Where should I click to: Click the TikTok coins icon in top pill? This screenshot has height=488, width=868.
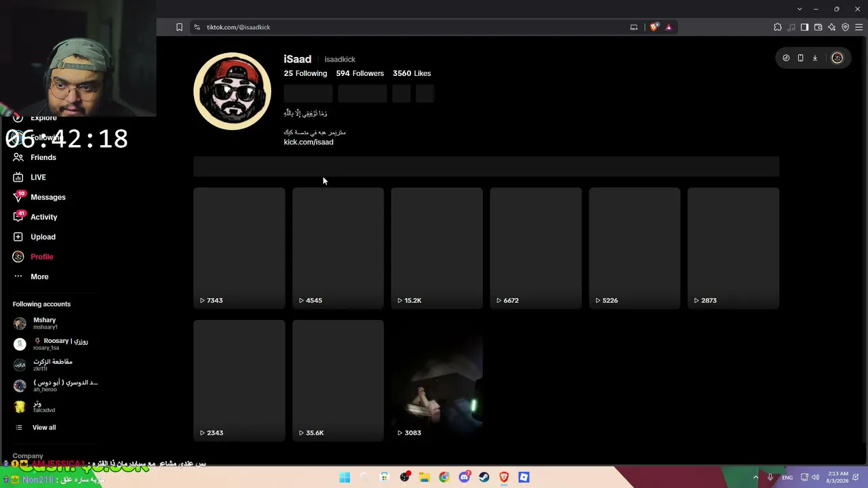click(x=786, y=58)
